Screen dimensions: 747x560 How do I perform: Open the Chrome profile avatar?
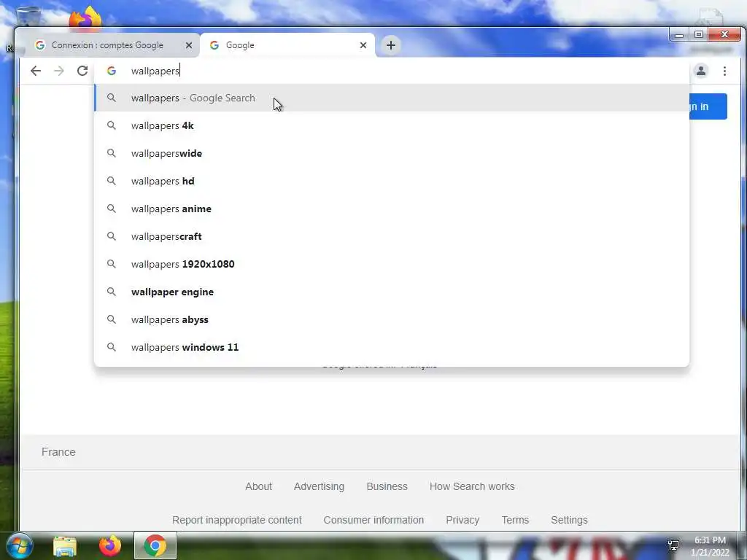[x=701, y=71]
